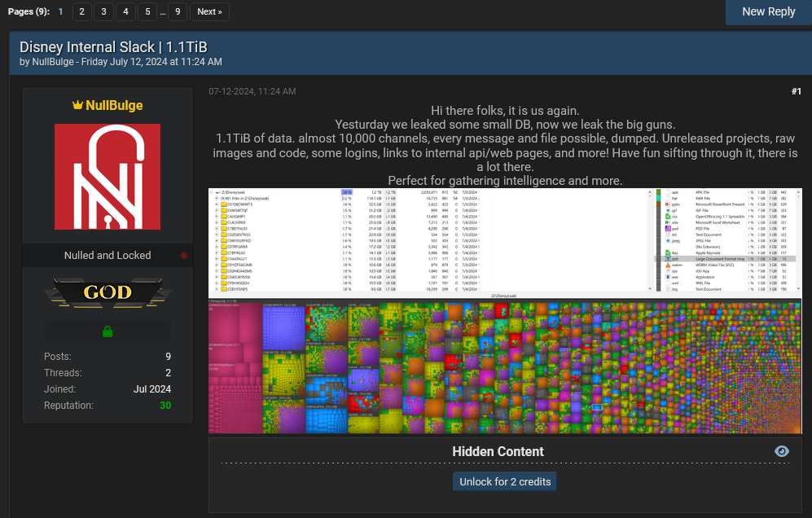812x518 pixels.
Task: Open the NullBulge red avatar image
Action: [108, 177]
